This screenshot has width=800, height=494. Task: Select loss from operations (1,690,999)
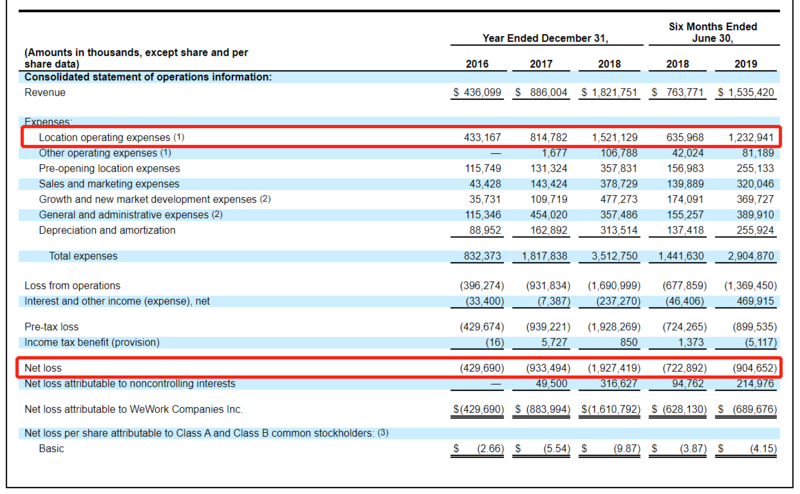[x=614, y=286]
